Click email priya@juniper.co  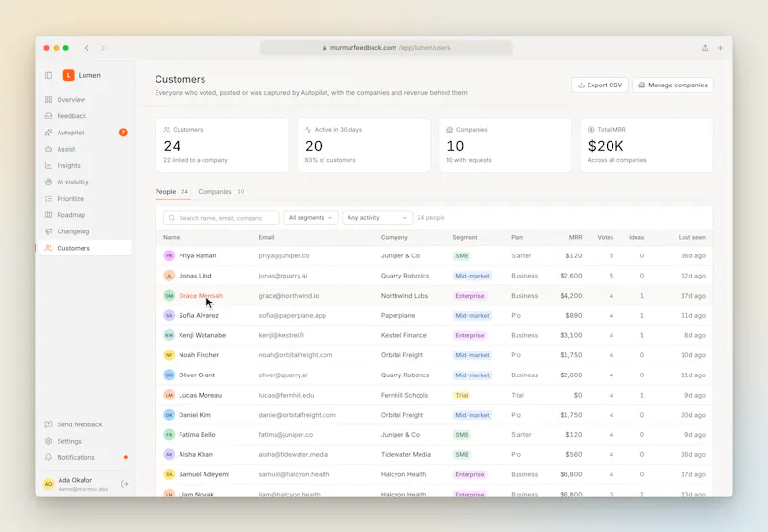(284, 255)
